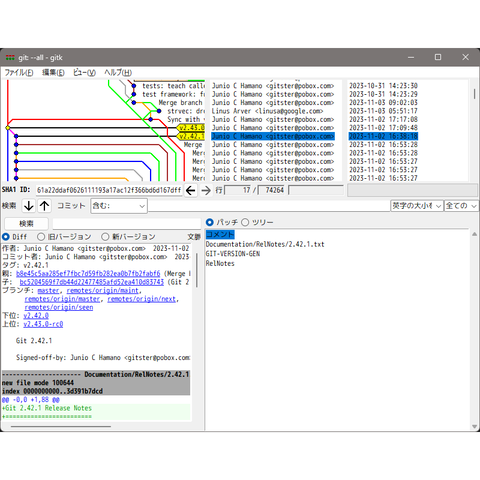Click the yellow v2.42.1 tag label
480x480 pixels.
coord(191,136)
